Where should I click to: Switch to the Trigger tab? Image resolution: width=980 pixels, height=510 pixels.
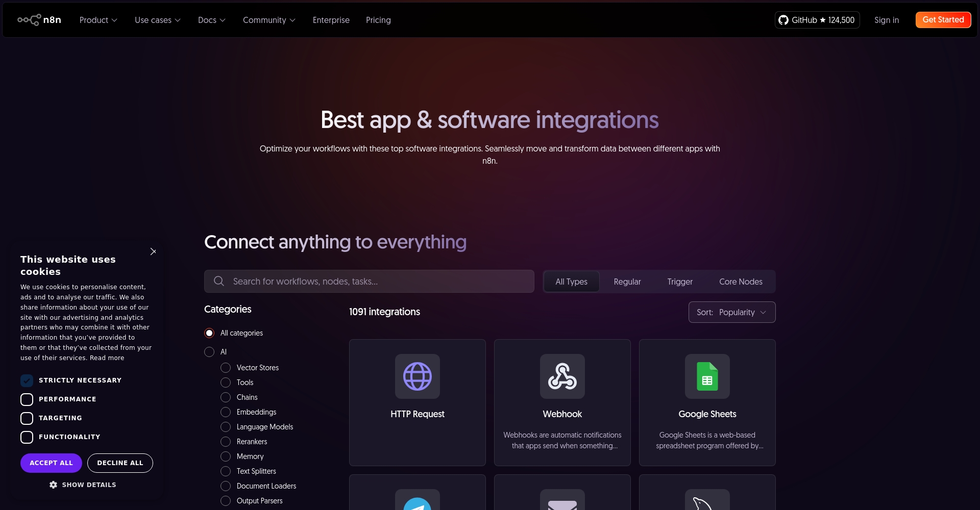[x=680, y=282]
